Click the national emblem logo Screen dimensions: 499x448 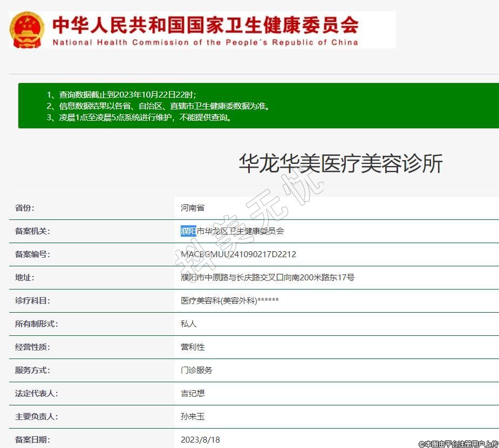coord(27,30)
